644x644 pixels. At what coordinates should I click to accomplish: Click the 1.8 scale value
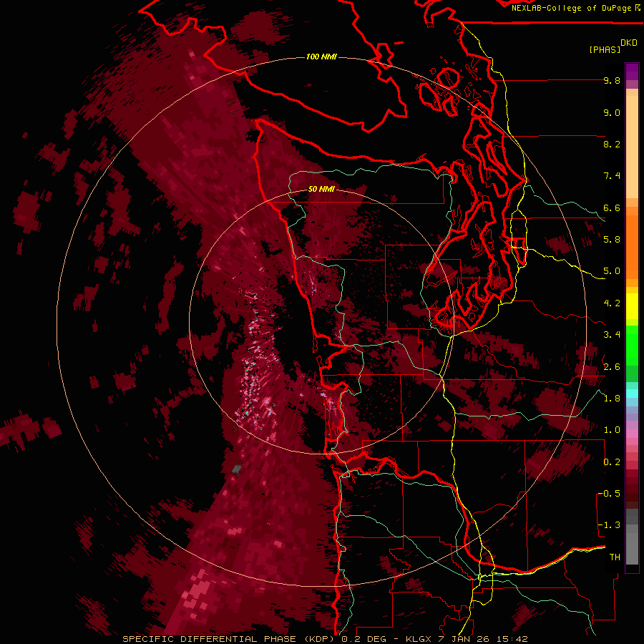(x=612, y=399)
